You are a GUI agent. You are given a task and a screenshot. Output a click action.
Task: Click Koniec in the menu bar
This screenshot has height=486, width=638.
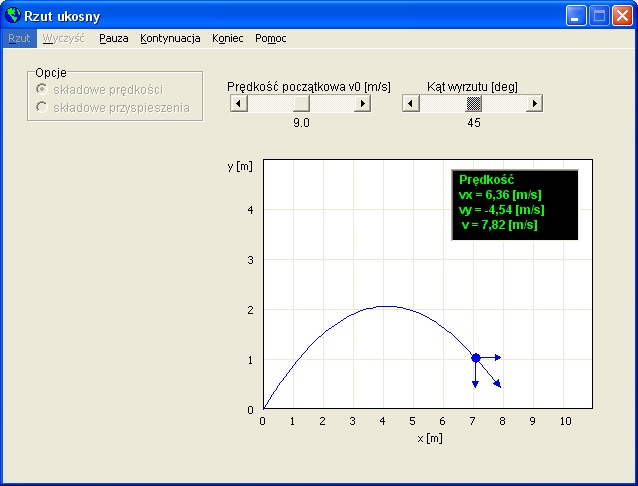click(x=227, y=38)
